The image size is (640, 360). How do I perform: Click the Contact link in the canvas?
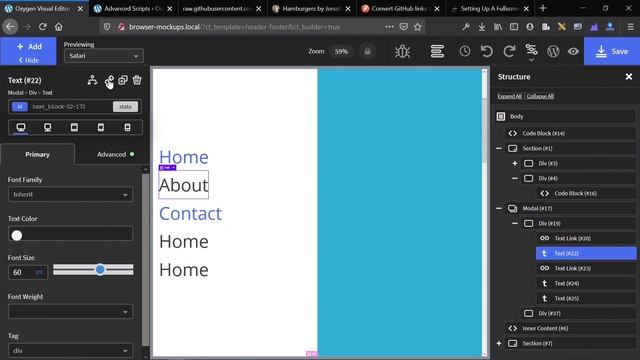click(x=190, y=213)
